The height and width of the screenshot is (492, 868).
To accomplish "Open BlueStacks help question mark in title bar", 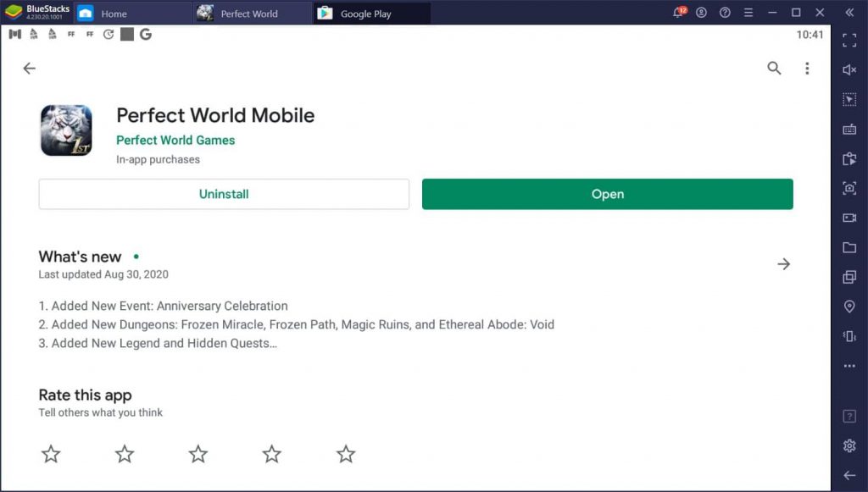I will tap(725, 12).
